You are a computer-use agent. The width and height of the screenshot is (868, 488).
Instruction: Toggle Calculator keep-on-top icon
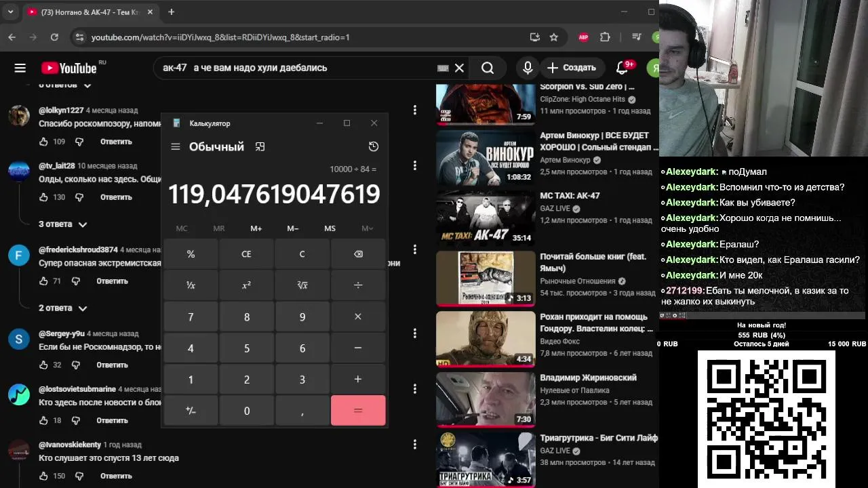260,146
